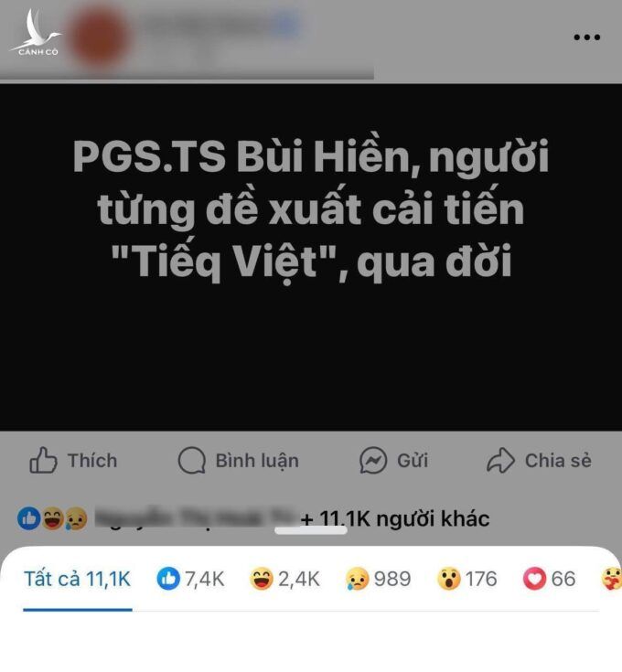Filter reactions by Love 66

click(x=549, y=579)
